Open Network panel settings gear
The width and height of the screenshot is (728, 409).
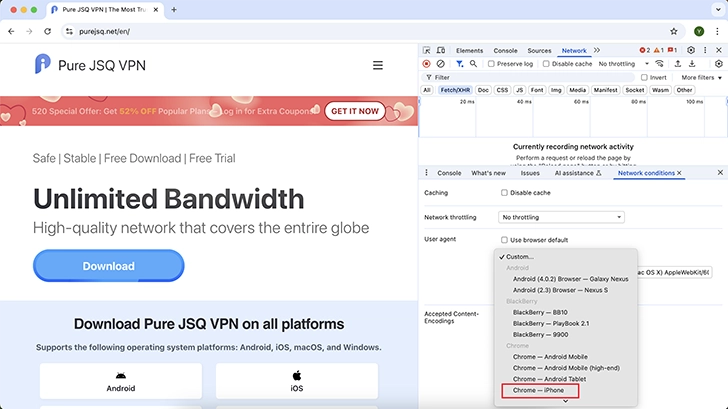[719, 64]
